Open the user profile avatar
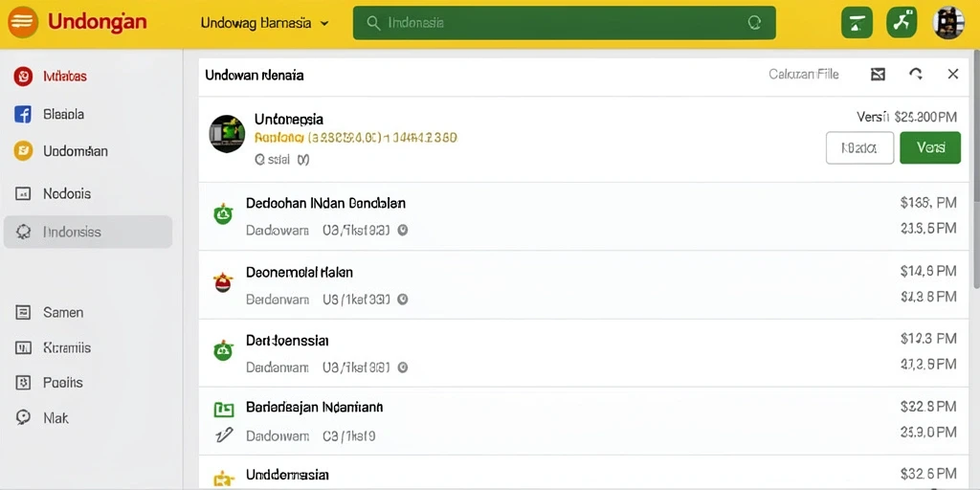980x490 pixels. [x=948, y=23]
